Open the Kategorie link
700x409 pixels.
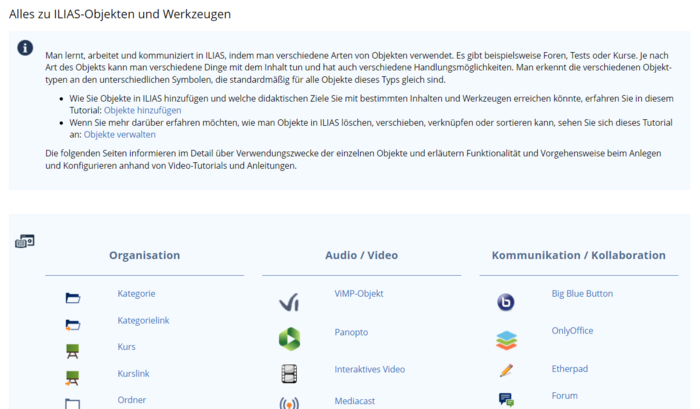click(136, 294)
